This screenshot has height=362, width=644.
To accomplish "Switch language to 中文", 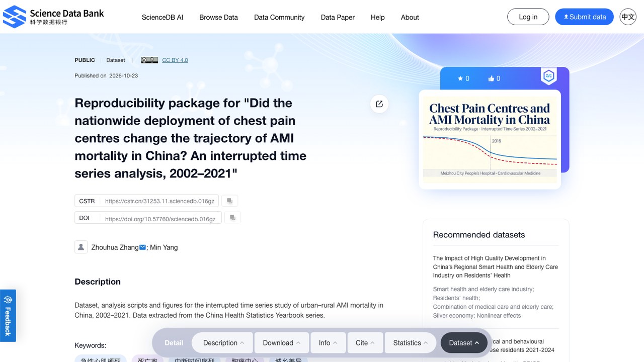I will (x=628, y=17).
